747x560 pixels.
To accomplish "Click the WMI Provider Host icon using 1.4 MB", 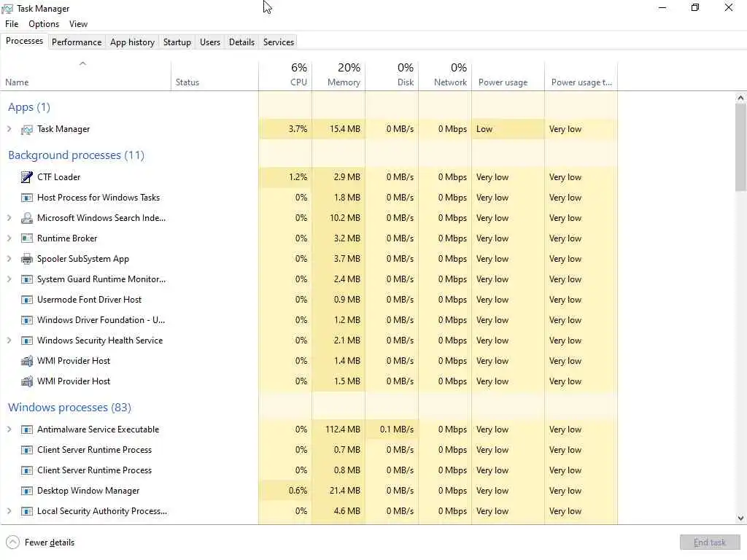I will coord(27,361).
